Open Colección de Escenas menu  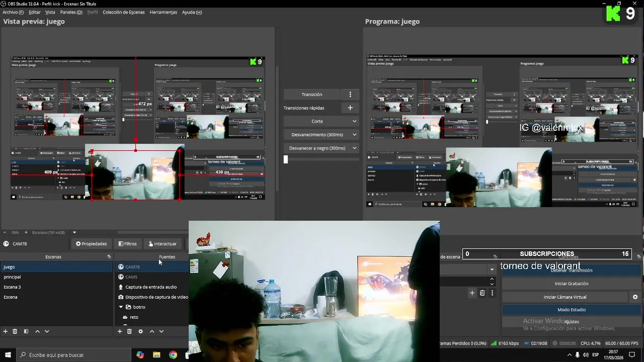coord(124,12)
